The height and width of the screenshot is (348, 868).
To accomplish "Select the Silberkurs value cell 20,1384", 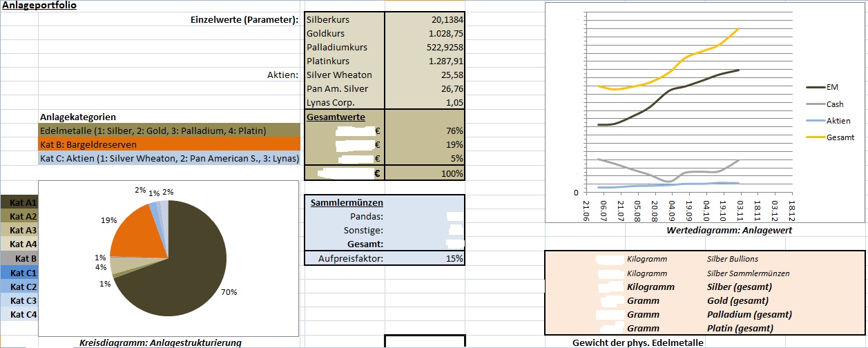I will [425, 20].
